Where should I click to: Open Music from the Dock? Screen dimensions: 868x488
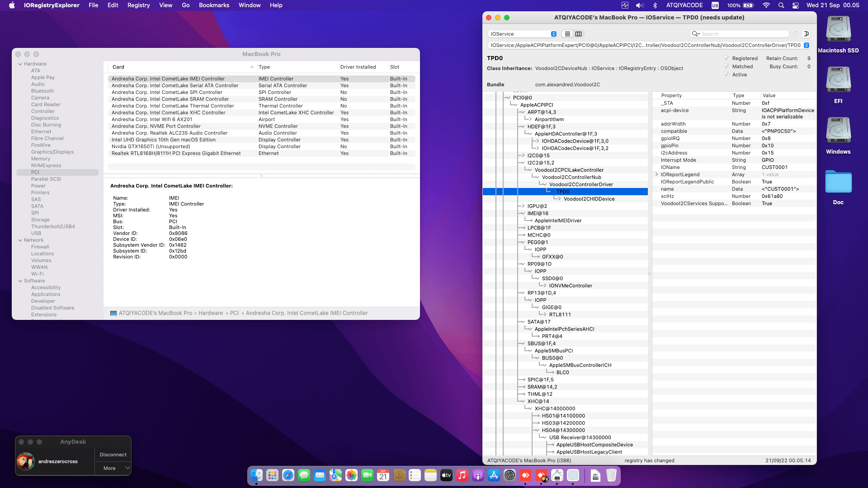click(x=462, y=475)
